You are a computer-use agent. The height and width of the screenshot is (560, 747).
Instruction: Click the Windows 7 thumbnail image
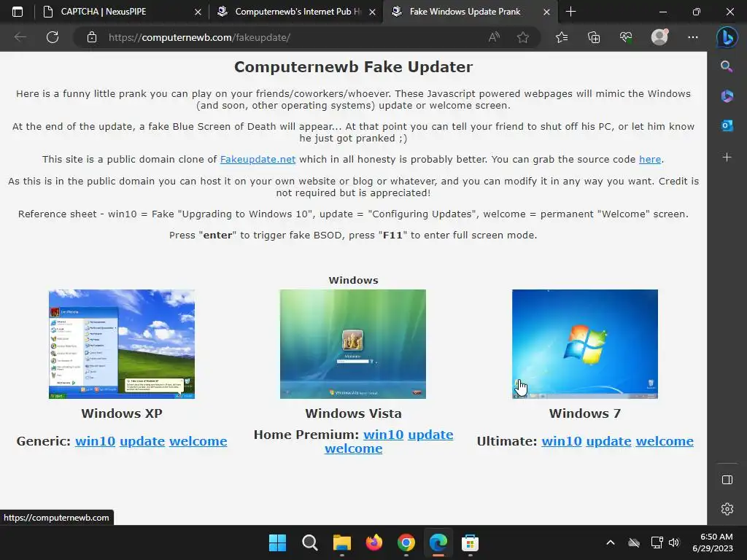(x=585, y=344)
